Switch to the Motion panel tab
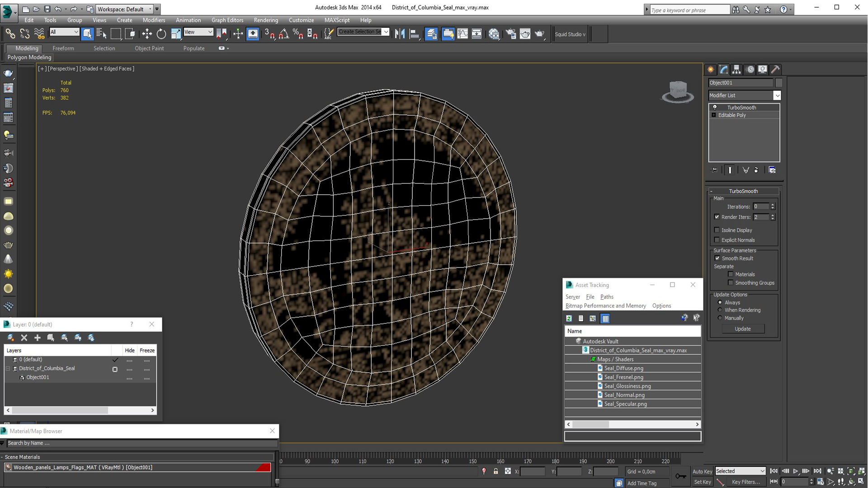This screenshot has height=488, width=868. 750,69
